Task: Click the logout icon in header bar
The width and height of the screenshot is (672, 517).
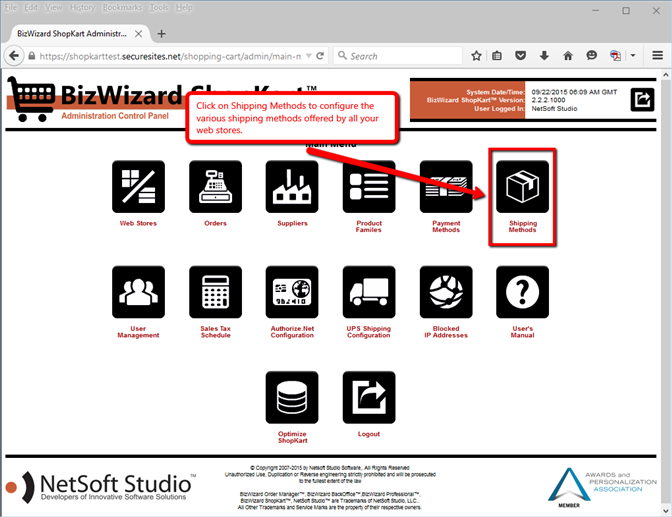Action: (642, 99)
